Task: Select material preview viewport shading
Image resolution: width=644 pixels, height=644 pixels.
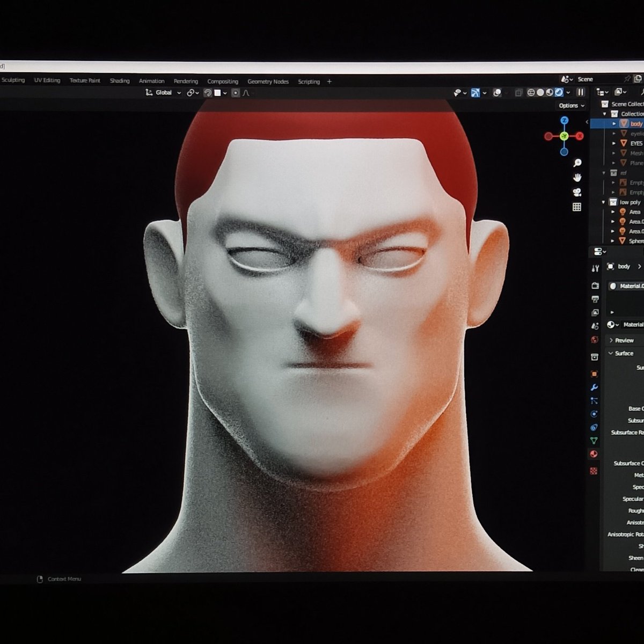Action: point(550,92)
